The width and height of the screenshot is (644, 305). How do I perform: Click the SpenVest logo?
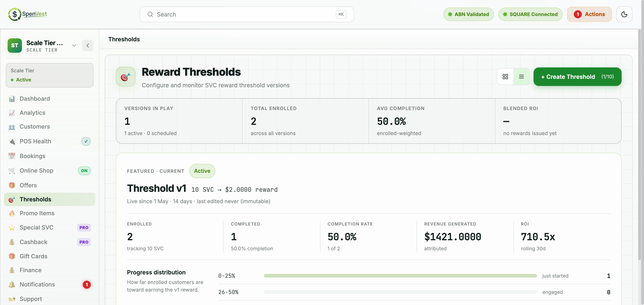pyautogui.click(x=28, y=14)
